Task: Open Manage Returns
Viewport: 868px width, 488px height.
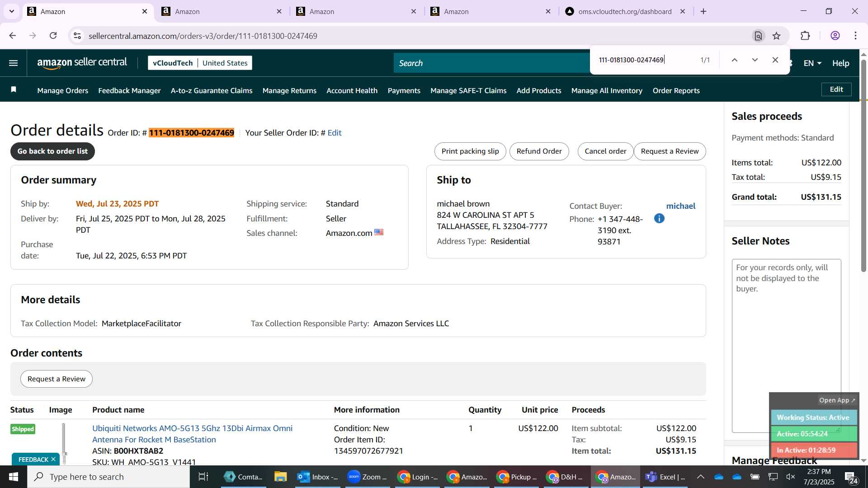Action: [x=289, y=91]
